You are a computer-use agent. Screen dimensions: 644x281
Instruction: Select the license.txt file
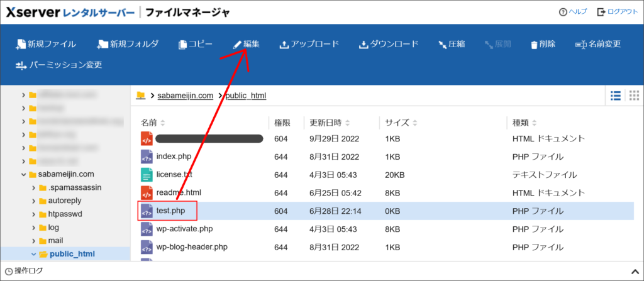point(174,175)
